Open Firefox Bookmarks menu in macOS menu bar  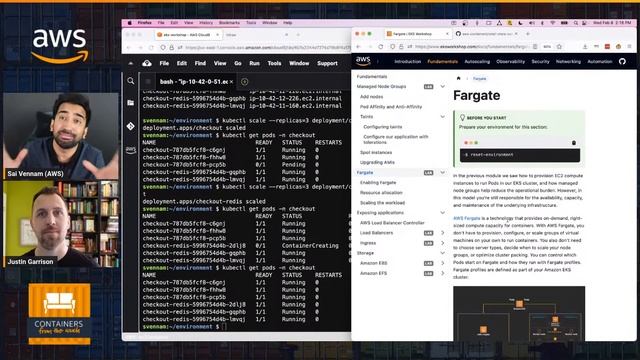[229, 23]
